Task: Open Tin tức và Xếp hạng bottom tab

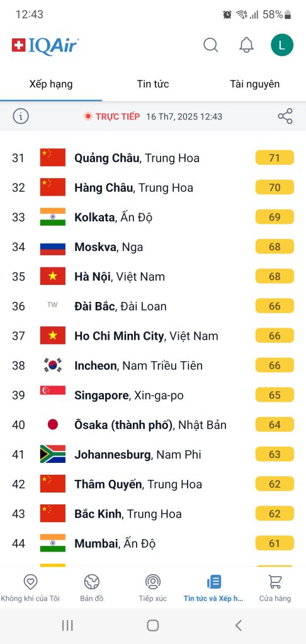Action: (213, 588)
